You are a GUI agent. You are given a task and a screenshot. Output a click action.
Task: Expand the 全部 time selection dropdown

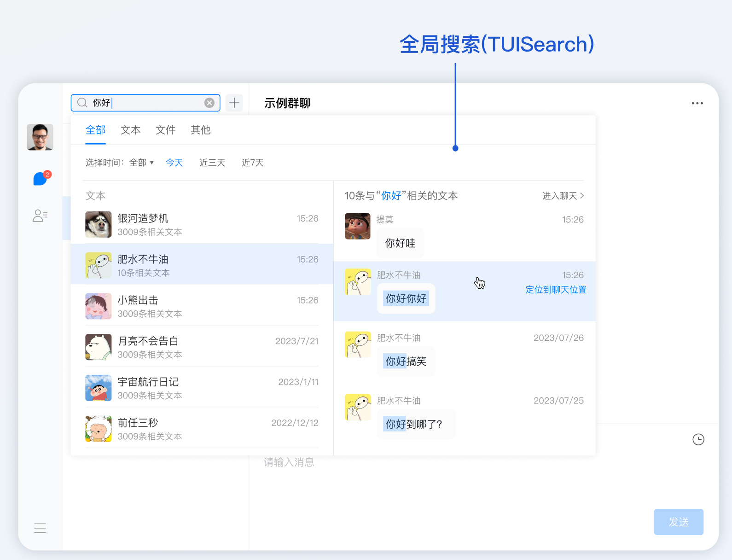[x=142, y=163]
